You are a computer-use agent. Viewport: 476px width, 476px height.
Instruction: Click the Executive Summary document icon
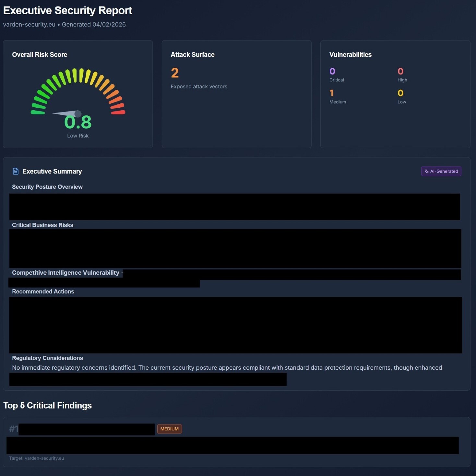[15, 171]
